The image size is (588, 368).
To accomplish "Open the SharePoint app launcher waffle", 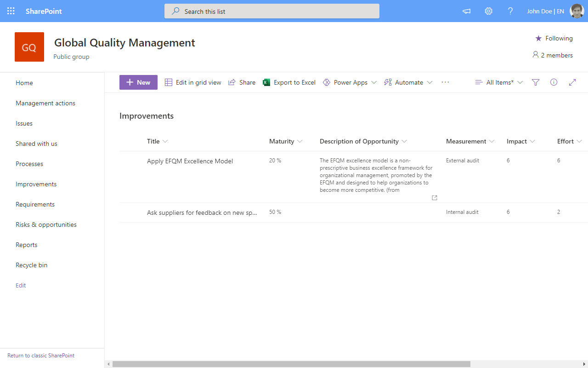I will click(11, 11).
